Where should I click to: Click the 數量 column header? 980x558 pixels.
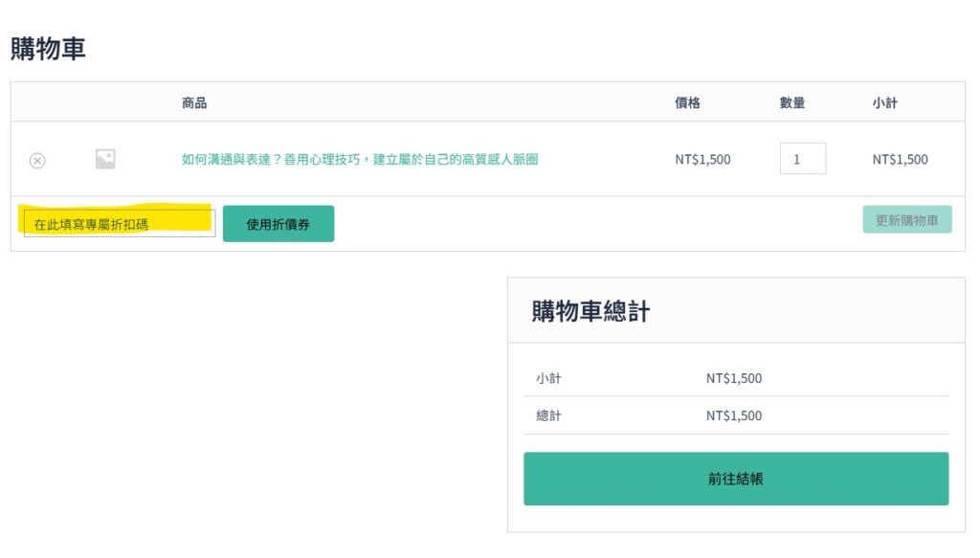[791, 102]
